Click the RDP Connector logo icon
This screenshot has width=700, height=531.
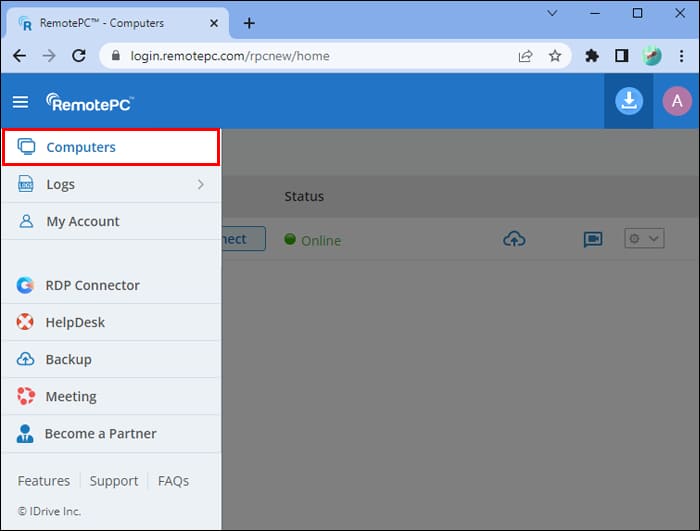[25, 285]
